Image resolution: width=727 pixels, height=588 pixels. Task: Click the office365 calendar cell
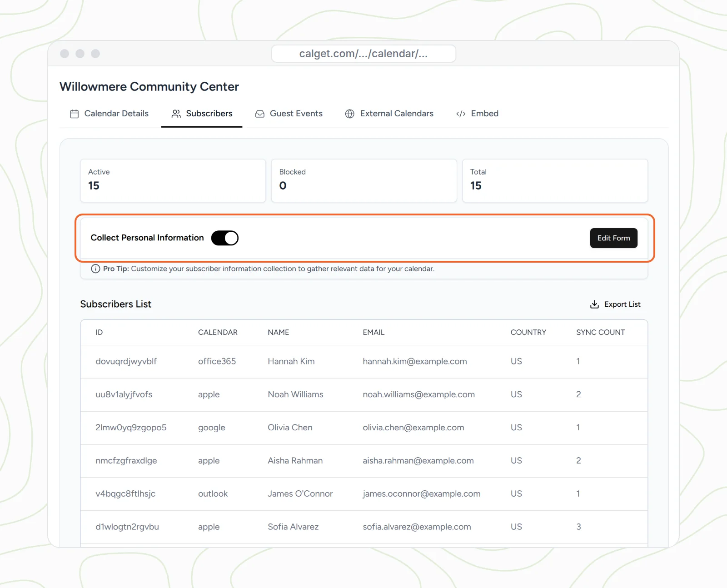point(217,361)
